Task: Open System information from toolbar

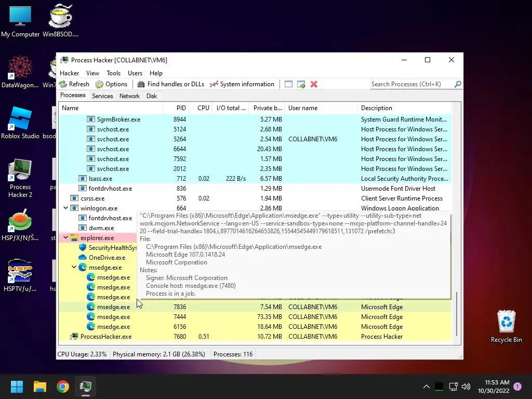Action: [242, 84]
